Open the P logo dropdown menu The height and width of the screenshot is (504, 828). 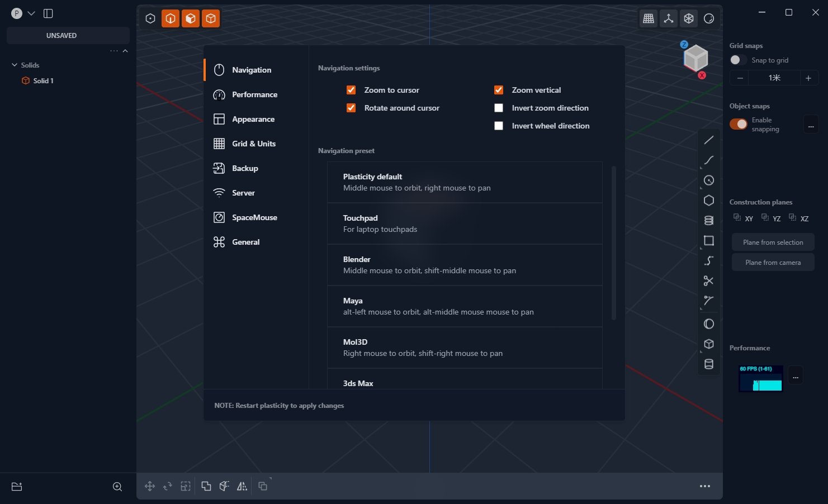23,13
